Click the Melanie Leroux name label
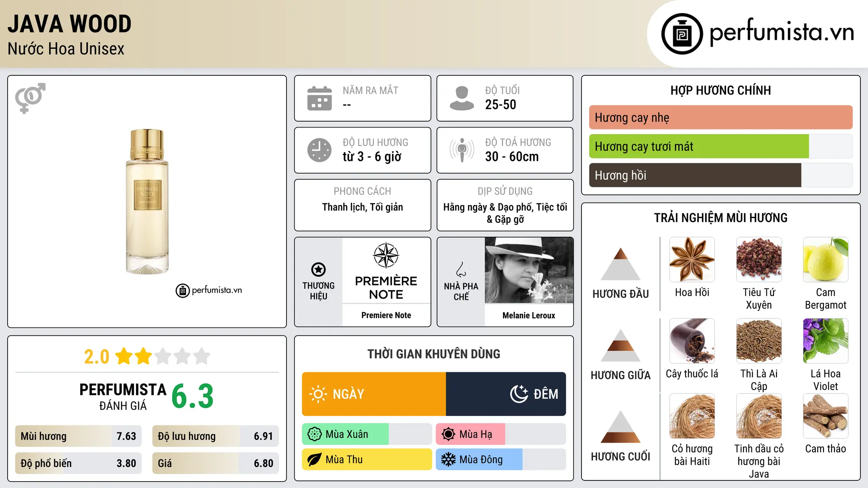868x488 pixels. click(529, 315)
